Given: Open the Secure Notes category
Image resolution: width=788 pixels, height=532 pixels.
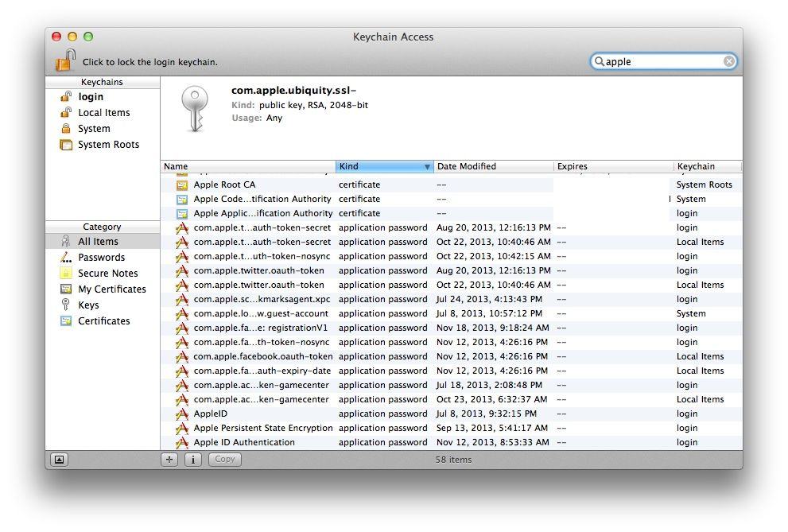Looking at the screenshot, I should point(107,274).
